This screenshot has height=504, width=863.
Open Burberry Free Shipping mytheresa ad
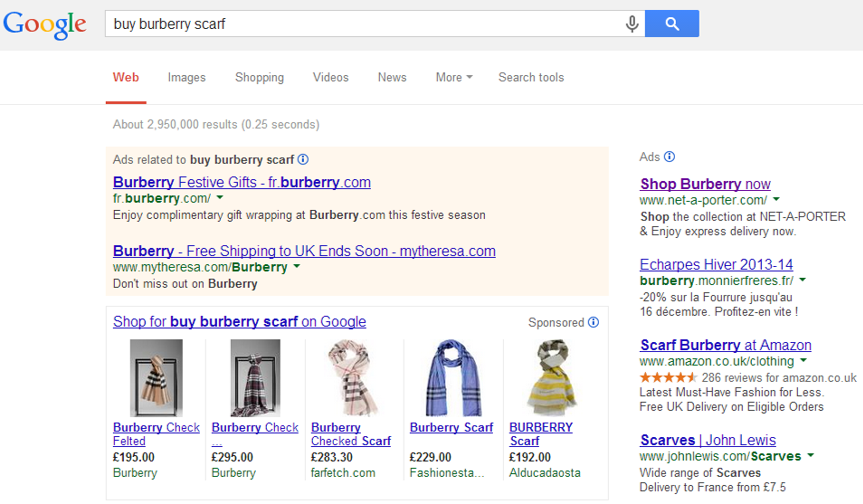[x=304, y=251]
